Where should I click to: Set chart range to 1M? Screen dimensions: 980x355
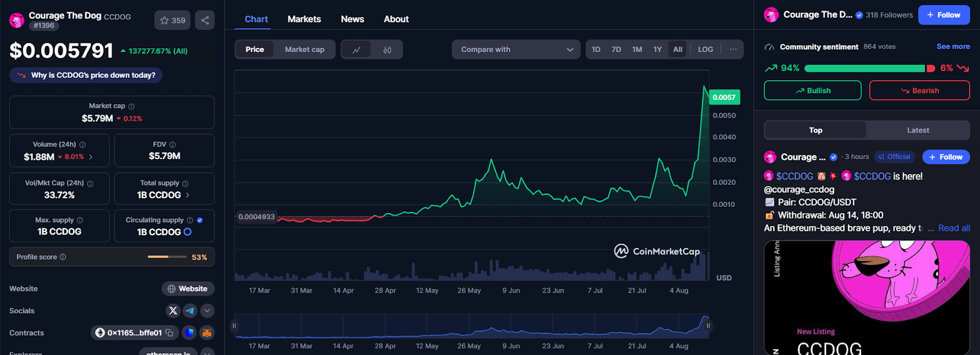coord(637,50)
